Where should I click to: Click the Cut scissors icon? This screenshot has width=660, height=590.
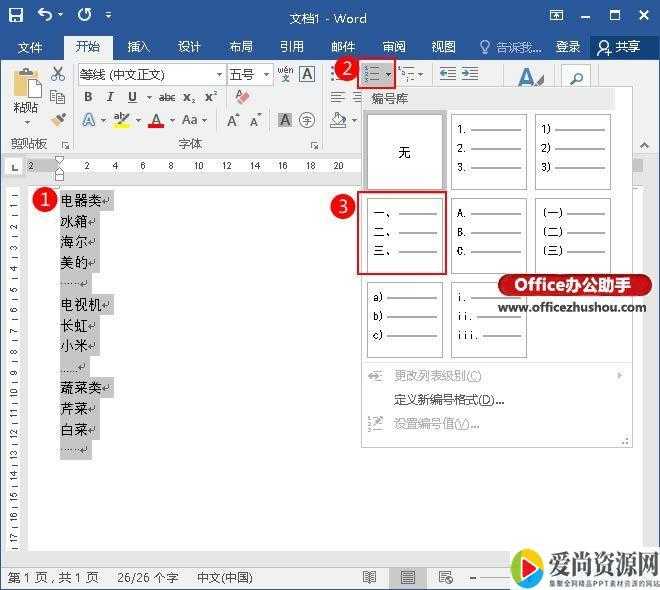point(58,74)
